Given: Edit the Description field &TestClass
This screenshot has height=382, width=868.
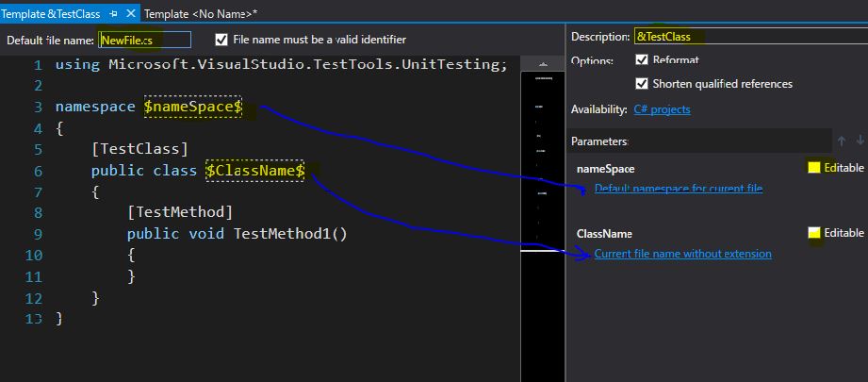Looking at the screenshot, I should (x=751, y=37).
